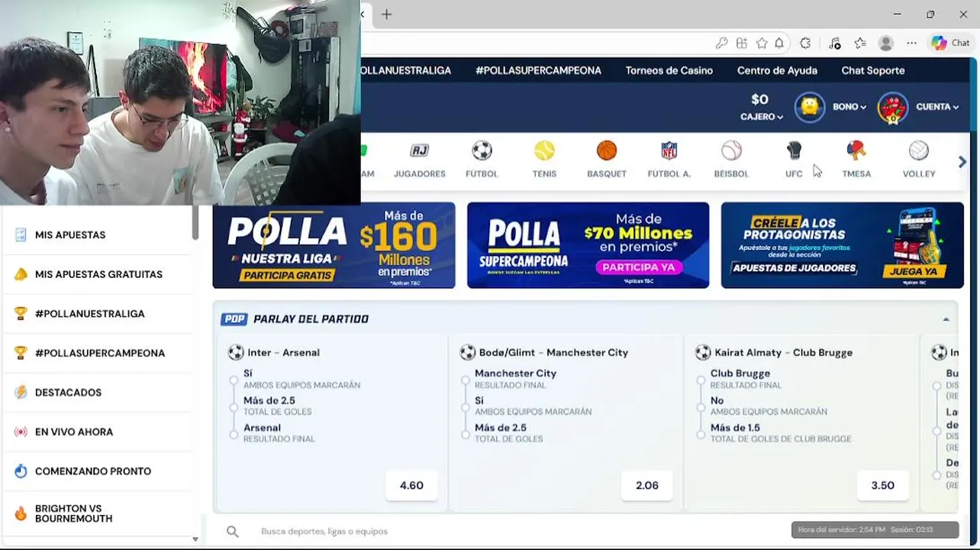Open En Vivo Ahora sidebar link

tap(74, 432)
